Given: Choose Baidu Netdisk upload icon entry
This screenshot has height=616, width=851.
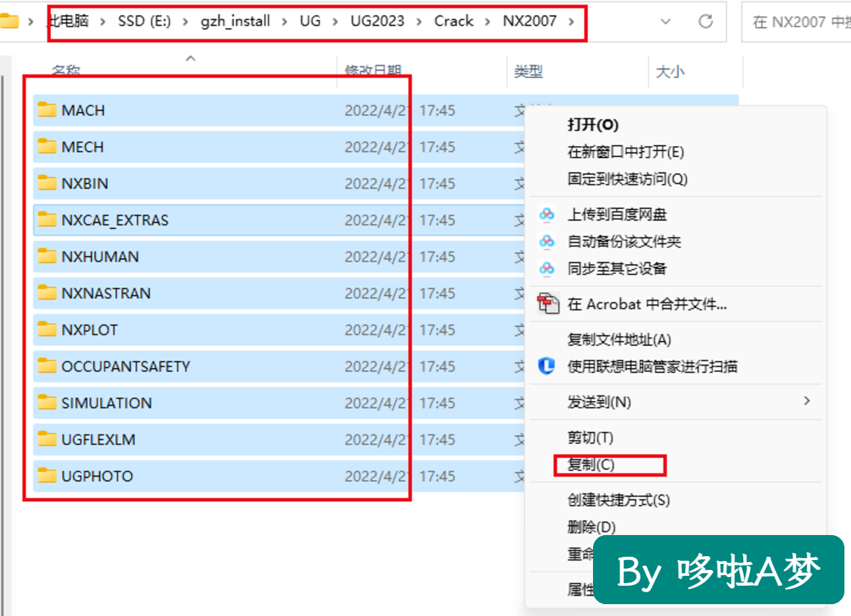Looking at the screenshot, I should tap(547, 215).
